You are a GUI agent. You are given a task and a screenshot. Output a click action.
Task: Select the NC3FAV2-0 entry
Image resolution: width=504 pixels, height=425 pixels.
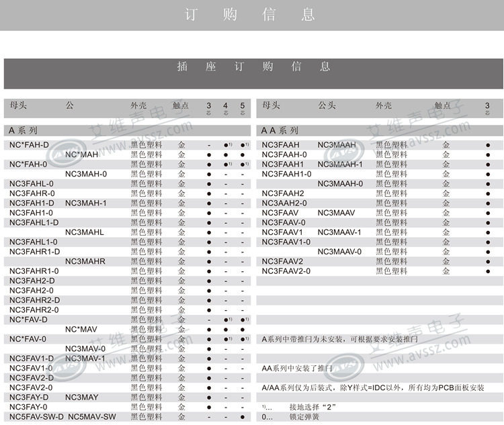coord(31,387)
